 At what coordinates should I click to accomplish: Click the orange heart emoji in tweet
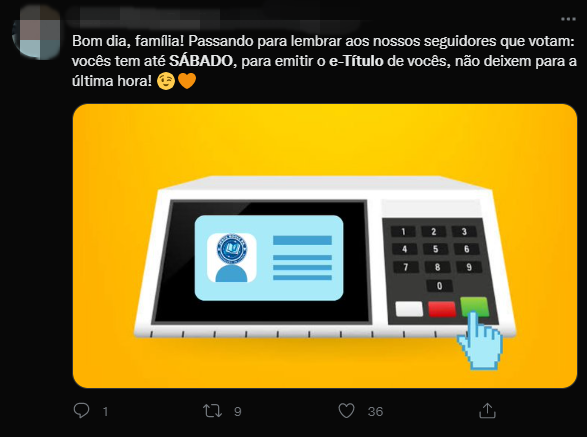(187, 81)
